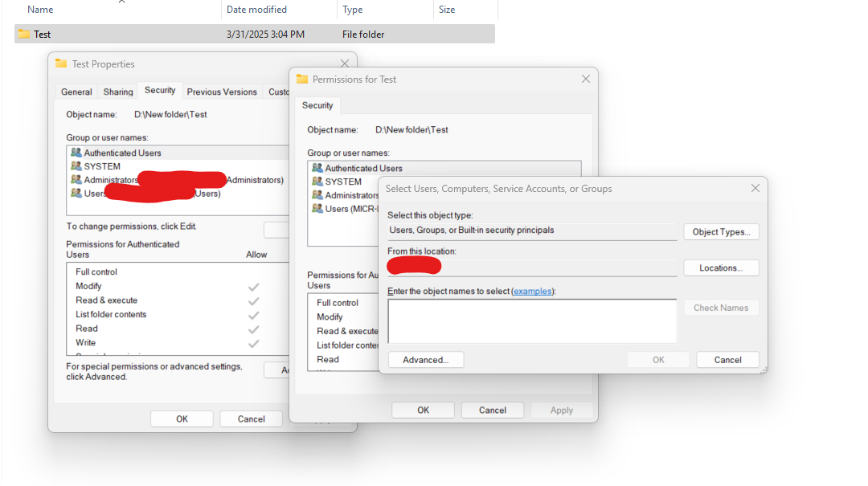Viewport: 868px width, 486px height.
Task: Select Authenticated Users group icon in Test Properties
Action: tap(76, 153)
